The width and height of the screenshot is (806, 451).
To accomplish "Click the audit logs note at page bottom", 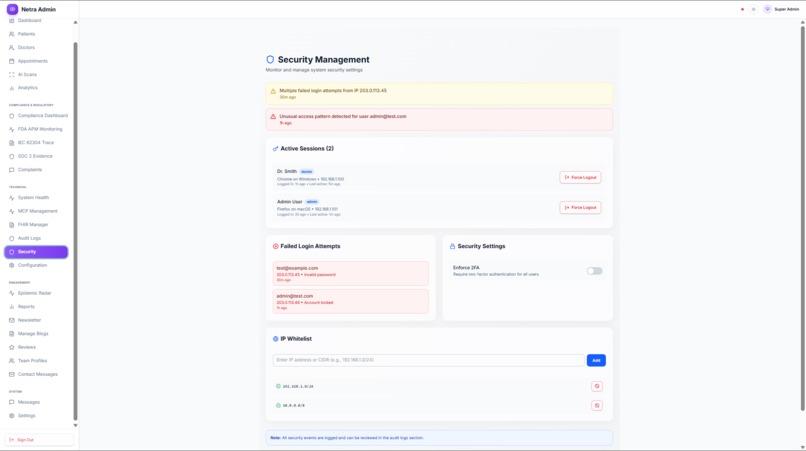I will coord(439,438).
